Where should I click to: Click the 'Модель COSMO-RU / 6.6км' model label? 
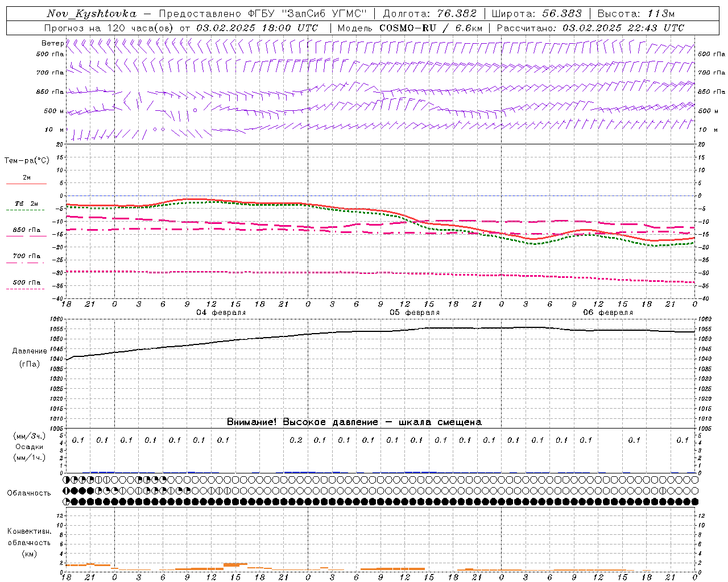pyautogui.click(x=410, y=28)
